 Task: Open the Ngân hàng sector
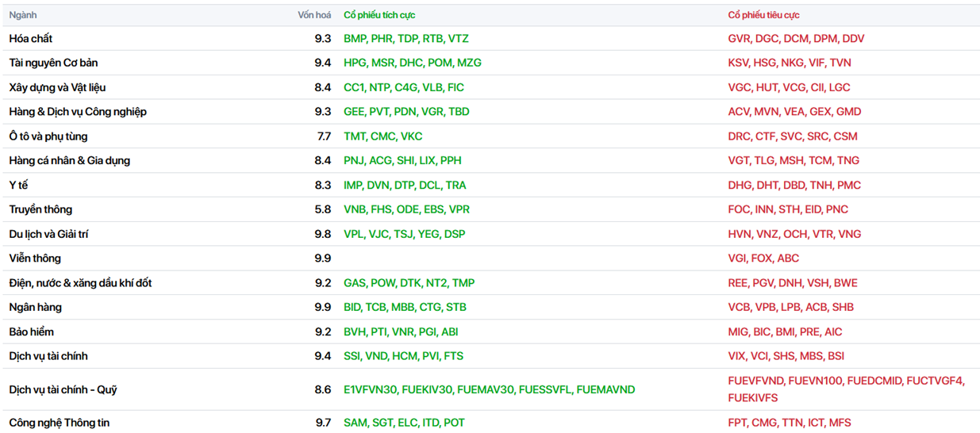(x=35, y=308)
